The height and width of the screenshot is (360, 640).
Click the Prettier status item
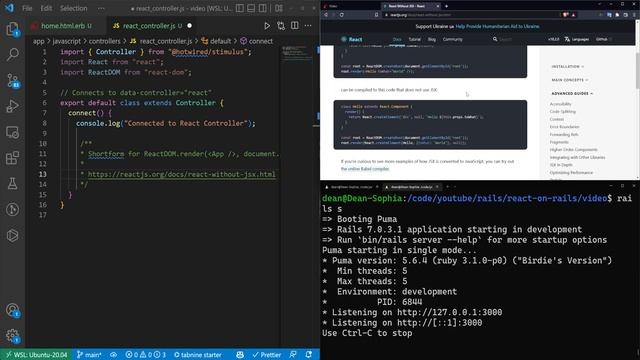267,355
